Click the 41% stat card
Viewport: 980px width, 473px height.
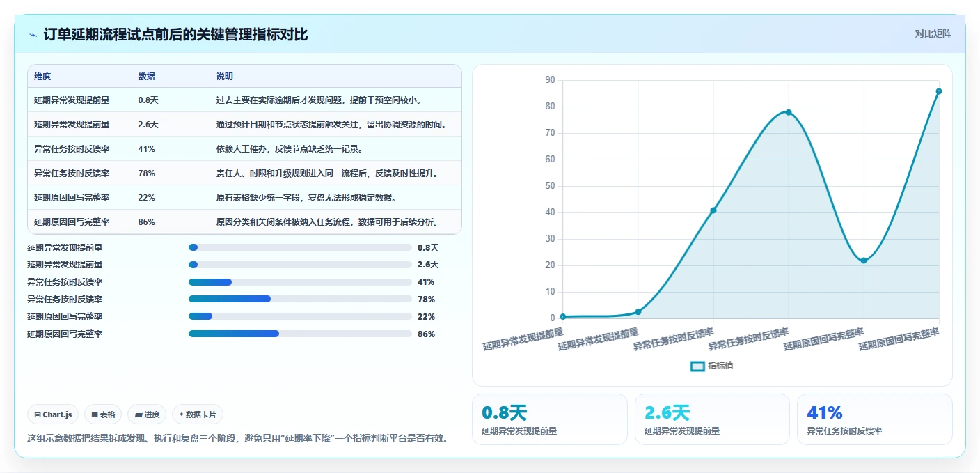874,419
